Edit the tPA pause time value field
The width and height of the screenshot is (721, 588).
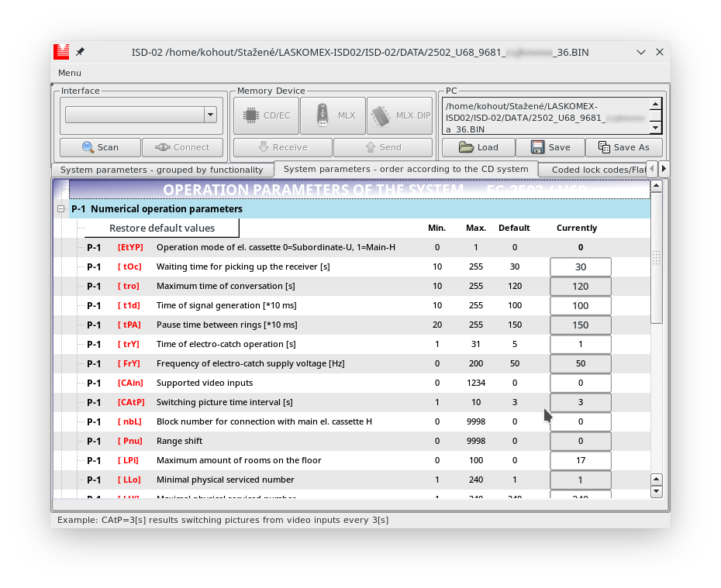[x=581, y=325]
